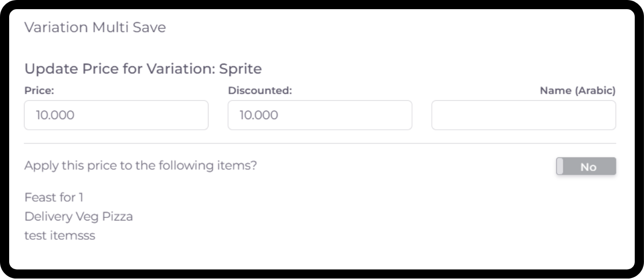
Task: Click the "Discounted:" label
Action: [260, 91]
